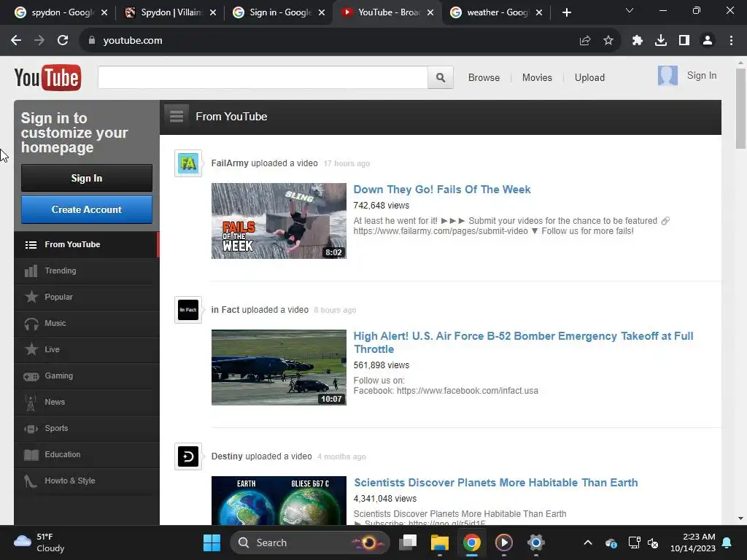Image resolution: width=747 pixels, height=560 pixels.
Task: Open the Upload link
Action: tap(589, 77)
